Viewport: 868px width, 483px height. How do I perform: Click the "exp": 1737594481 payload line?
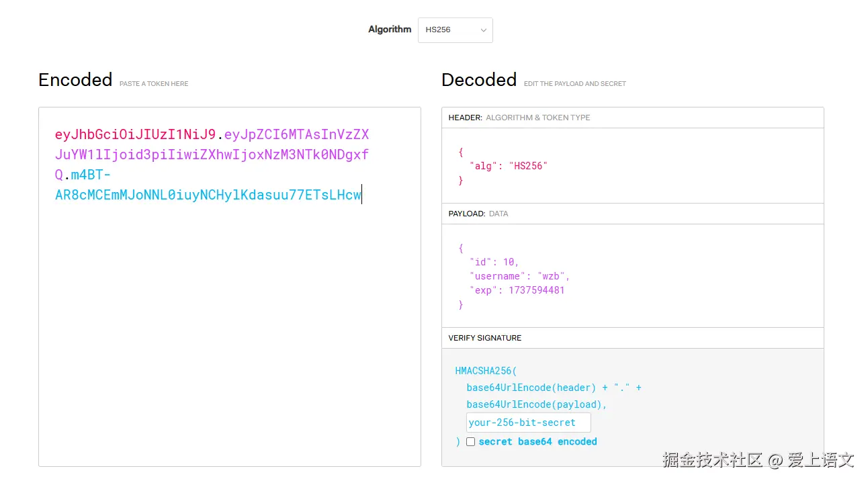point(517,290)
